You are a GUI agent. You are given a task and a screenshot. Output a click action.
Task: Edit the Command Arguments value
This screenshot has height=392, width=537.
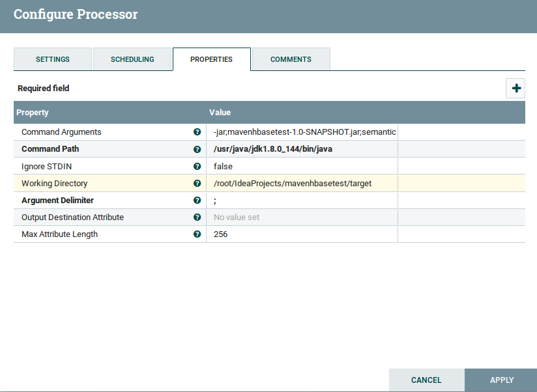(304, 132)
